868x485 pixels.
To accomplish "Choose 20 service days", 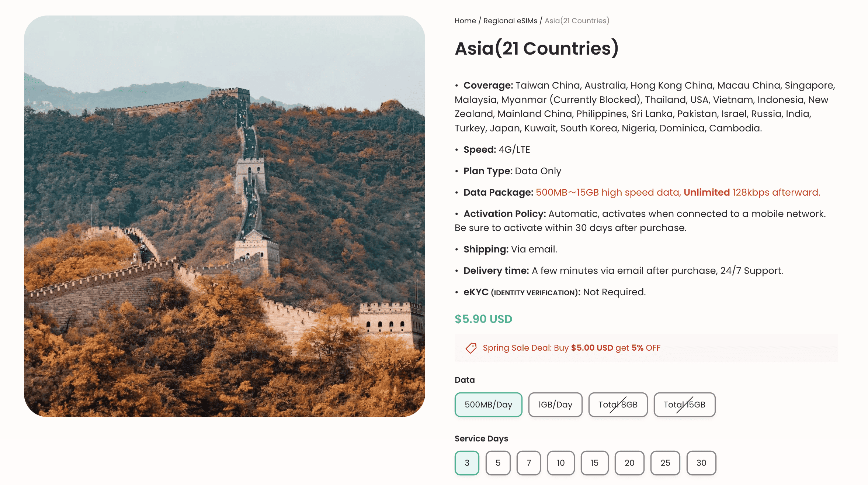I will click(629, 463).
